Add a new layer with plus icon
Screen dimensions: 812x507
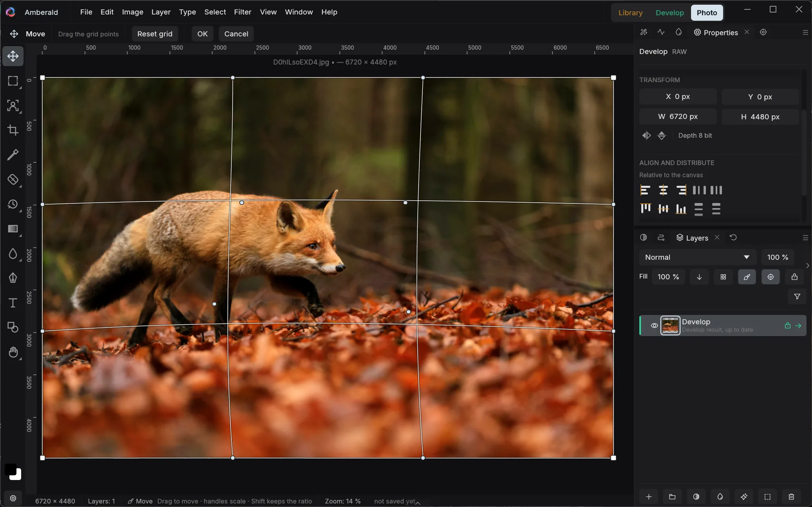pos(649,496)
